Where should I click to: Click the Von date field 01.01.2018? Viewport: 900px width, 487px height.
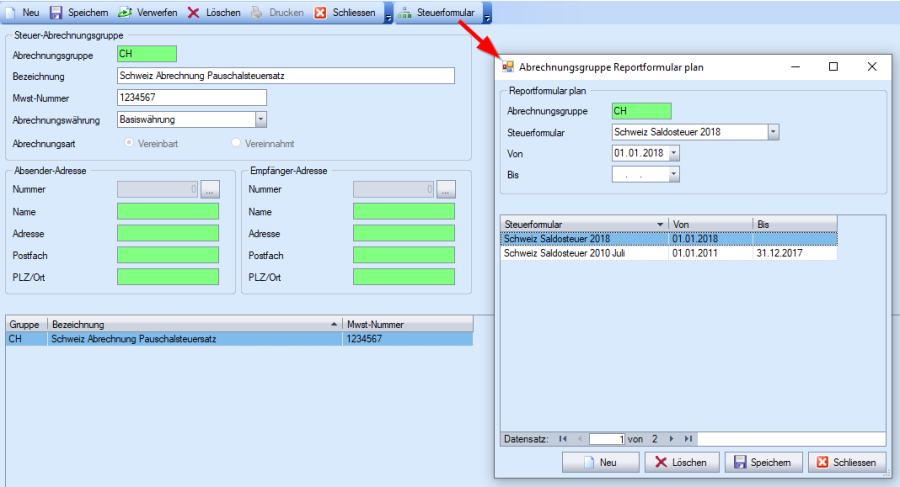[640, 153]
